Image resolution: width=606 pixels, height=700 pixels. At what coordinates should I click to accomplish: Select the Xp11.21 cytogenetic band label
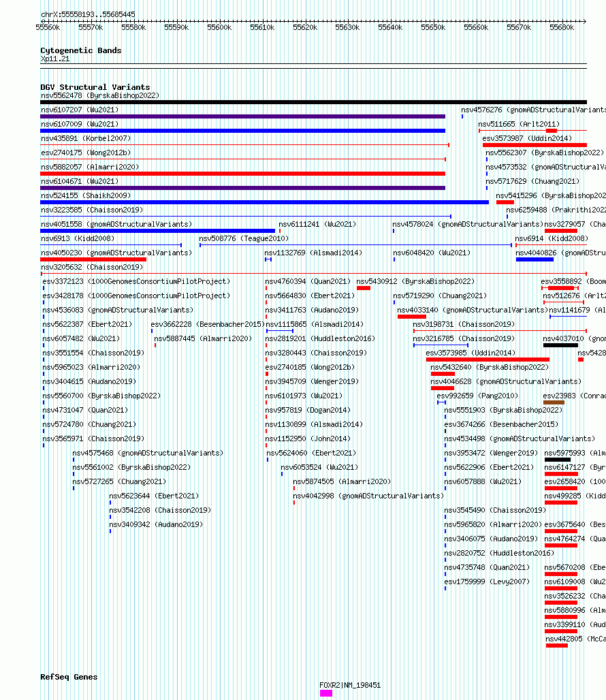pyautogui.click(x=55, y=59)
